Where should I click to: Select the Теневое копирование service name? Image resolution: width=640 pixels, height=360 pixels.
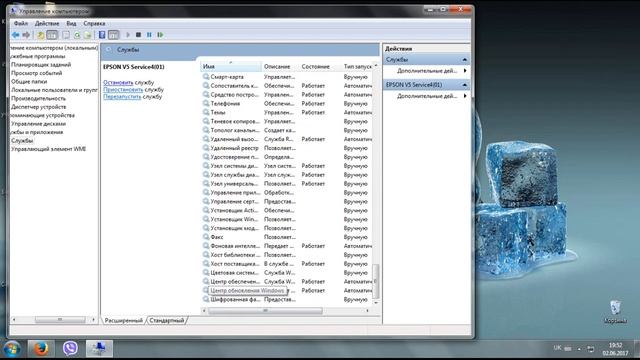point(235,122)
